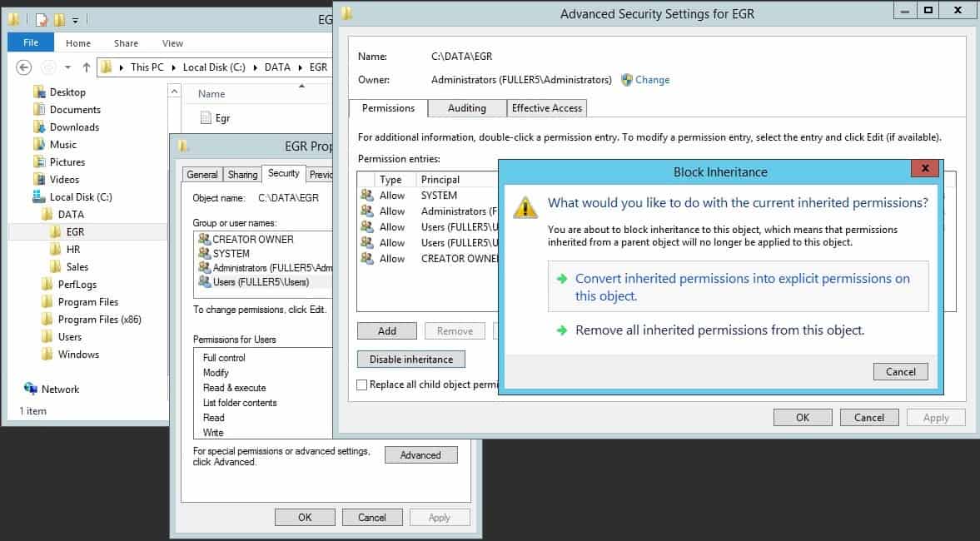The image size is (980, 541).
Task: Click the Videos folder icon in sidebar
Action: coord(39,179)
